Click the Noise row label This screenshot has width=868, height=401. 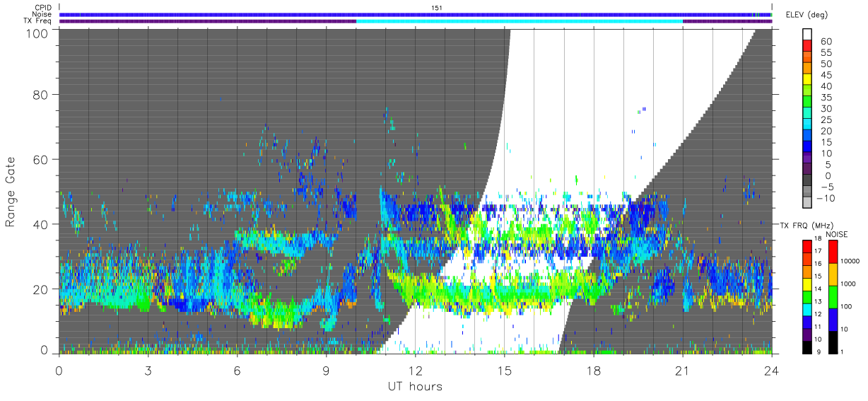[41, 14]
